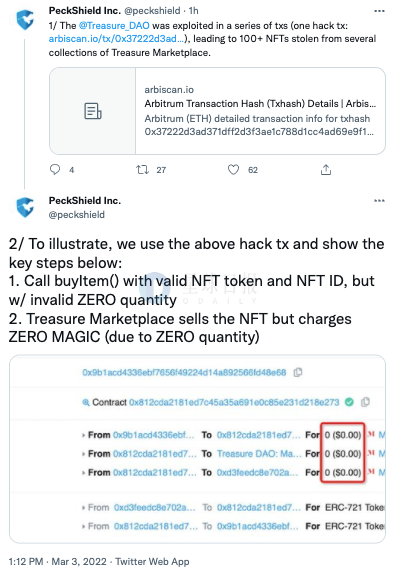Click the retweet icon with 27 retweets
This screenshot has width=396, height=576.
142,169
